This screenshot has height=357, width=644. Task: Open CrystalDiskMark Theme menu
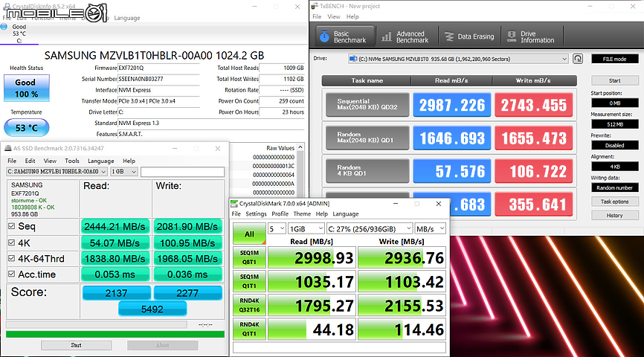(x=302, y=213)
